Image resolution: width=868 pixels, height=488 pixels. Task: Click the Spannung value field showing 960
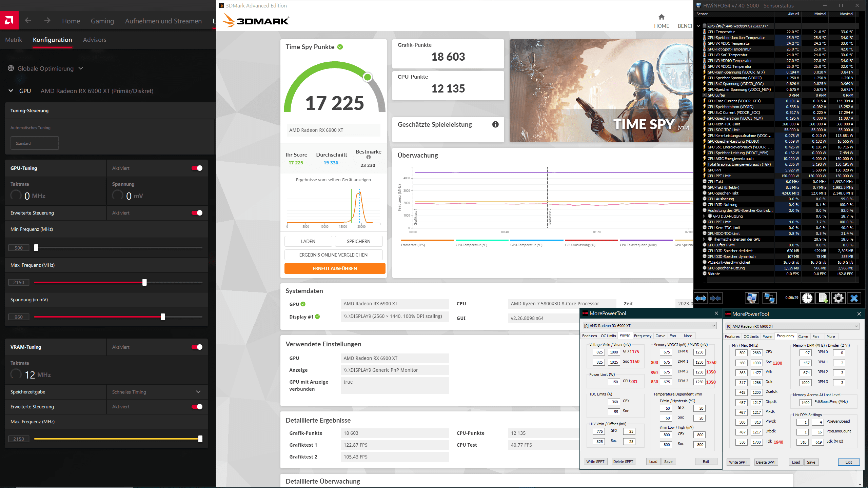tap(19, 317)
